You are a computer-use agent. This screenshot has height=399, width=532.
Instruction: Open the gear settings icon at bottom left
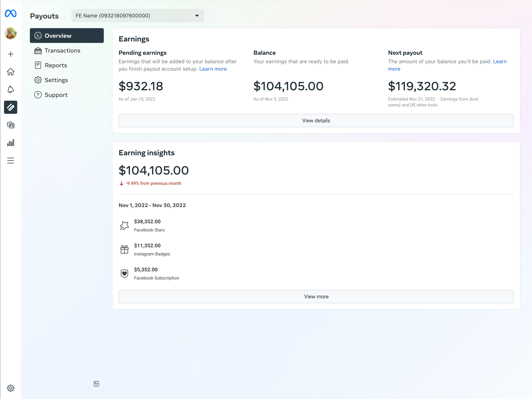pyautogui.click(x=11, y=388)
